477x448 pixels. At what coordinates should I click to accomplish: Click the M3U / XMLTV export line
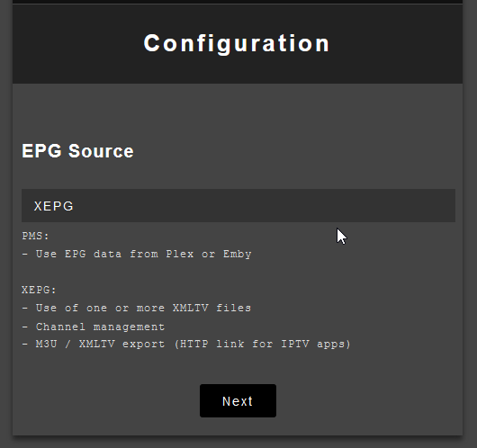(186, 344)
